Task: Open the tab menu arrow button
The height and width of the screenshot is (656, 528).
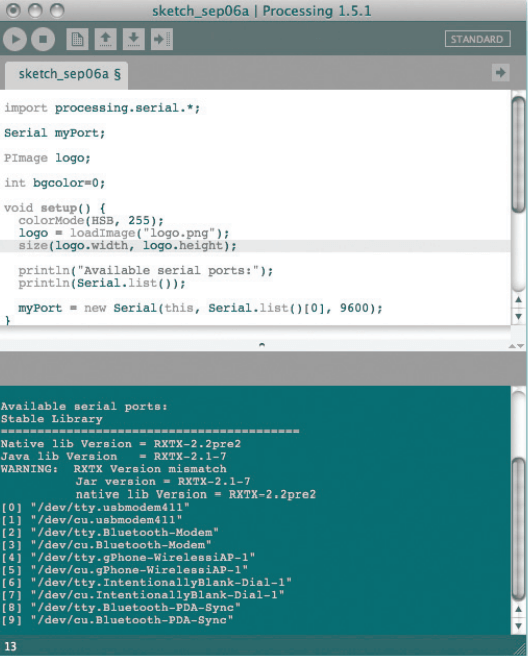Action: 500,73
